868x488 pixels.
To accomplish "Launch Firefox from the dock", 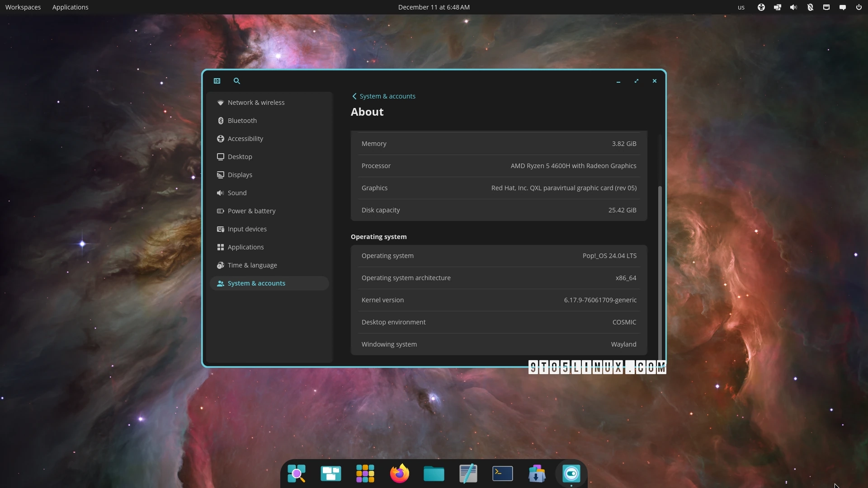I will [x=399, y=474].
